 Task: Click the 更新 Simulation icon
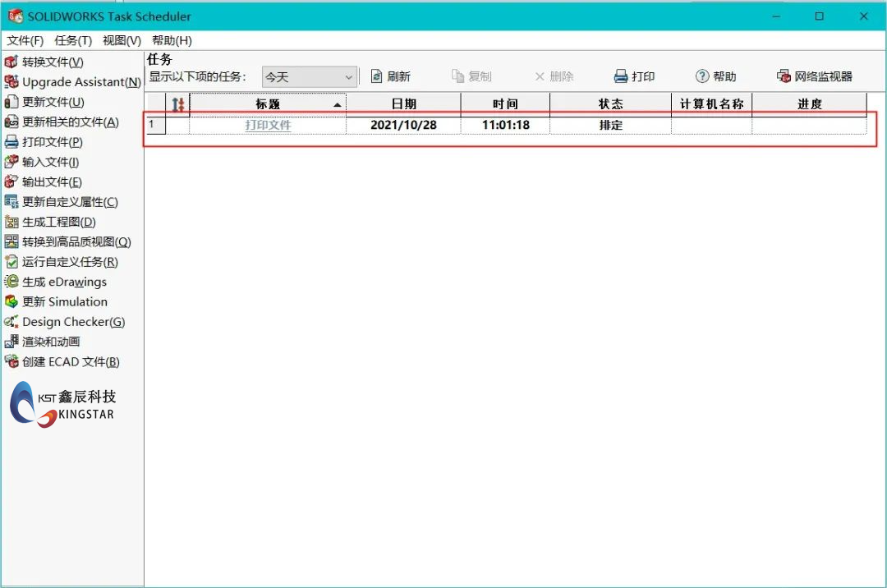11,301
